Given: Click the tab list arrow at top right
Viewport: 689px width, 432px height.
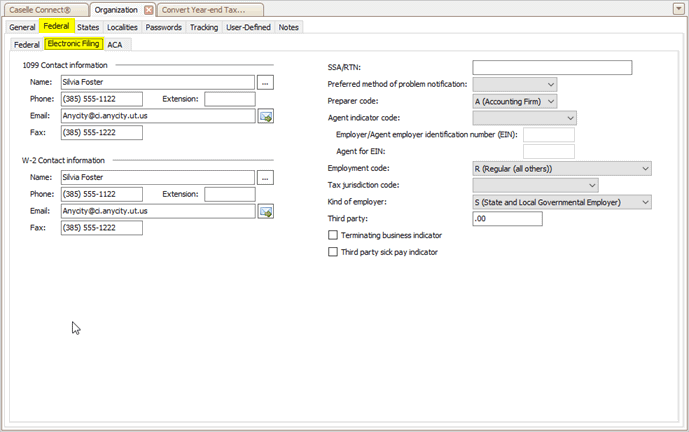Looking at the screenshot, I should pos(678,9).
